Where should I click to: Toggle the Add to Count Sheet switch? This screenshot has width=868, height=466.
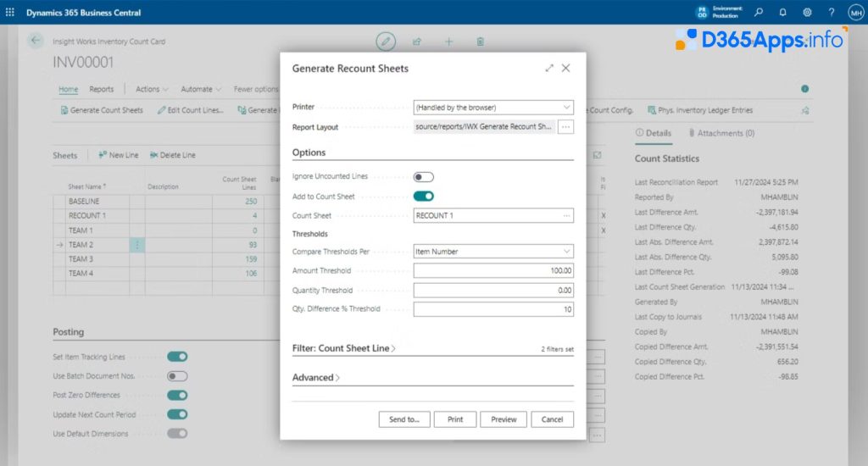424,197
